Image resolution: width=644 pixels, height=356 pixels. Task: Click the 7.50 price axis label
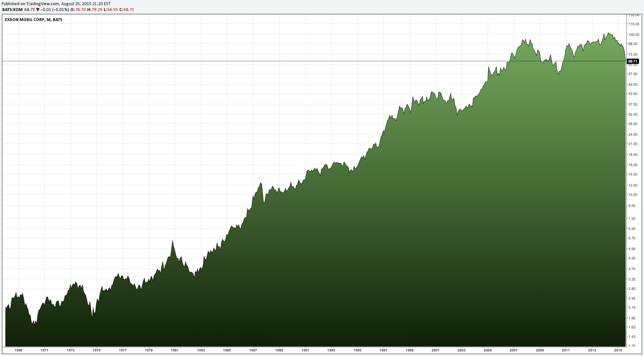[x=632, y=219]
